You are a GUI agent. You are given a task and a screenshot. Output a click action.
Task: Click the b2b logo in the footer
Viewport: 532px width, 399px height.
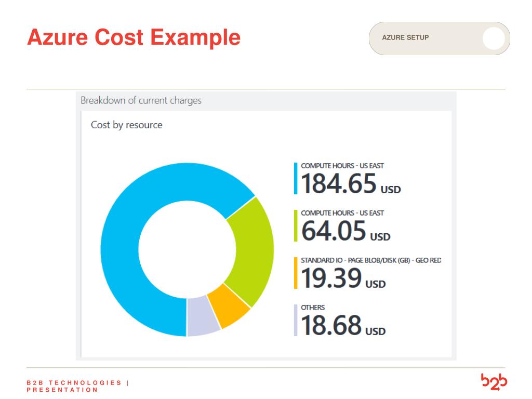[494, 382]
